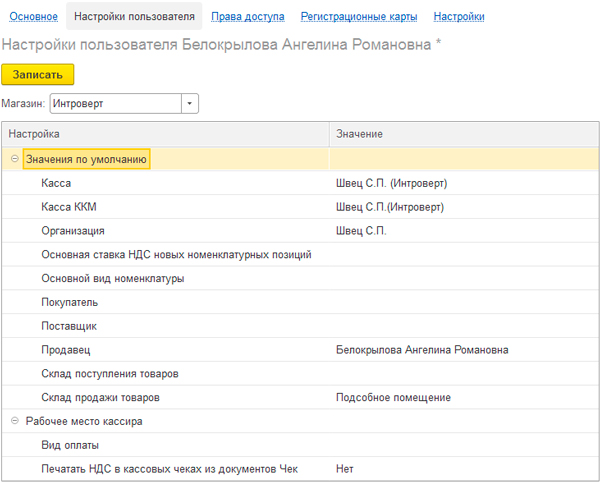Click the Записать button
600x482 pixels.
[x=38, y=74]
